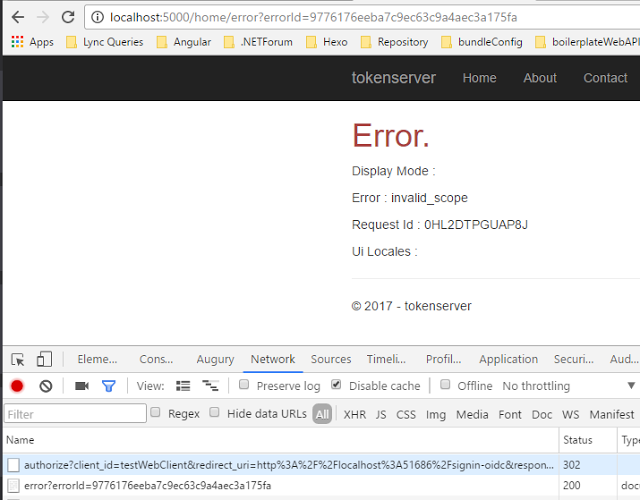Filter requests by CSS
The height and width of the screenshot is (500, 640).
406,414
